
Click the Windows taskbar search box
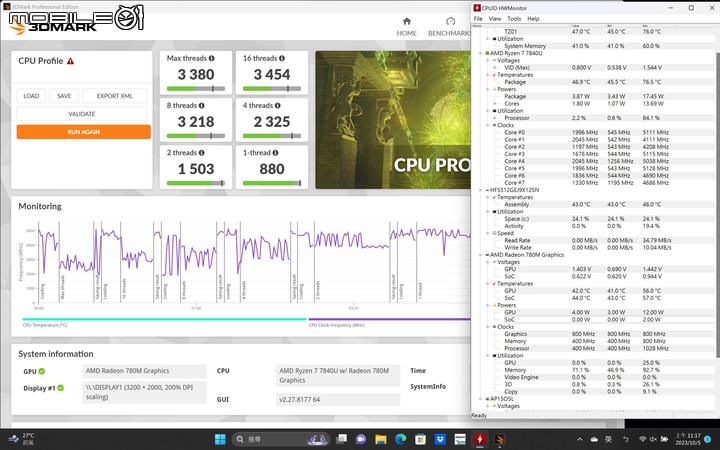[281, 439]
